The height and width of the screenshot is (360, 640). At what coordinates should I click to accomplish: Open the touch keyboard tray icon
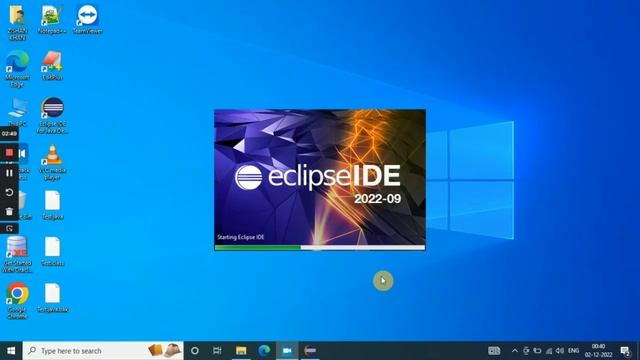(494, 351)
